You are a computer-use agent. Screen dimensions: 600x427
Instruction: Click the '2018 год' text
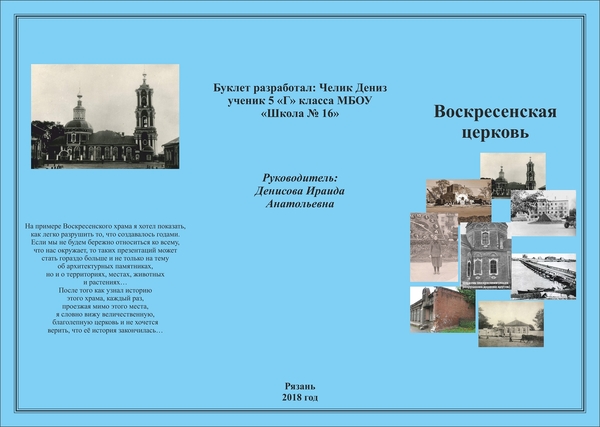[300, 397]
